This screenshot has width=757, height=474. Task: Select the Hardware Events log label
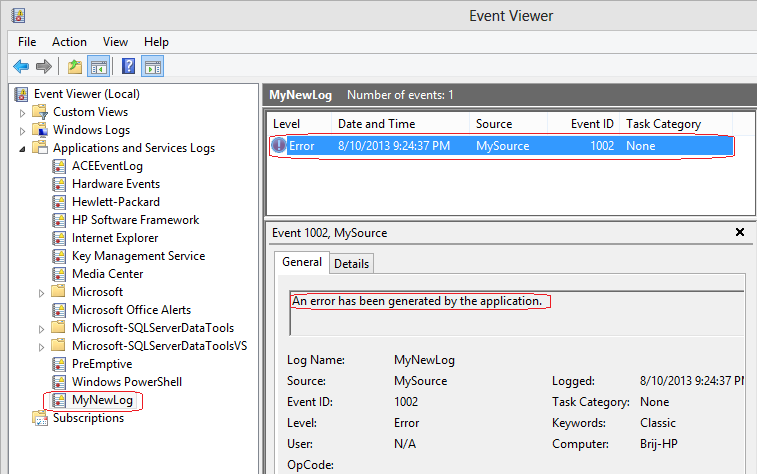(x=116, y=184)
